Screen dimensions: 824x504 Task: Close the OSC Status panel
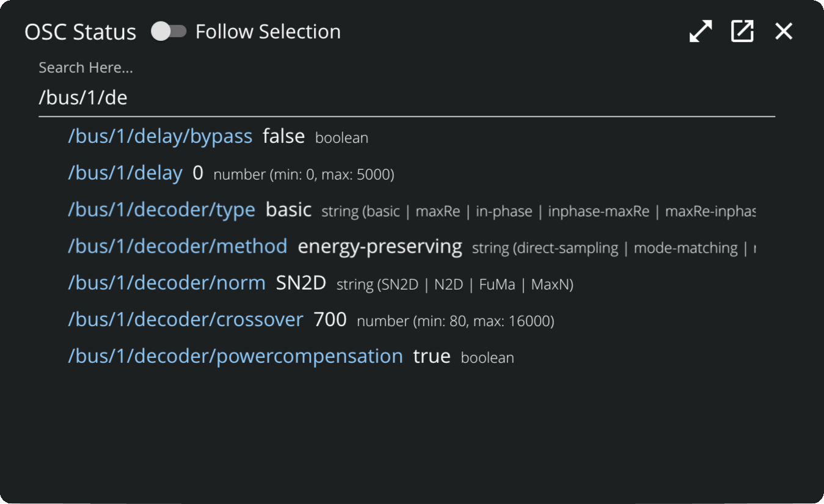pos(784,32)
